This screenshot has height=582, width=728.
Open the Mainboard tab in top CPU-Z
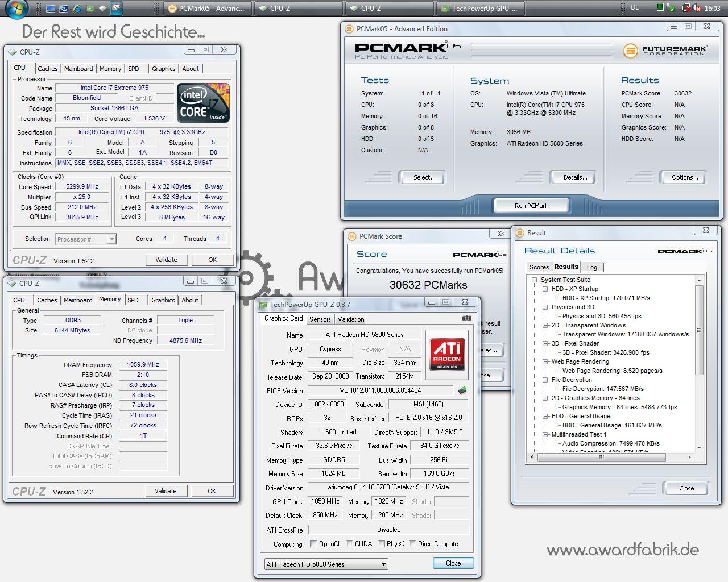78,69
